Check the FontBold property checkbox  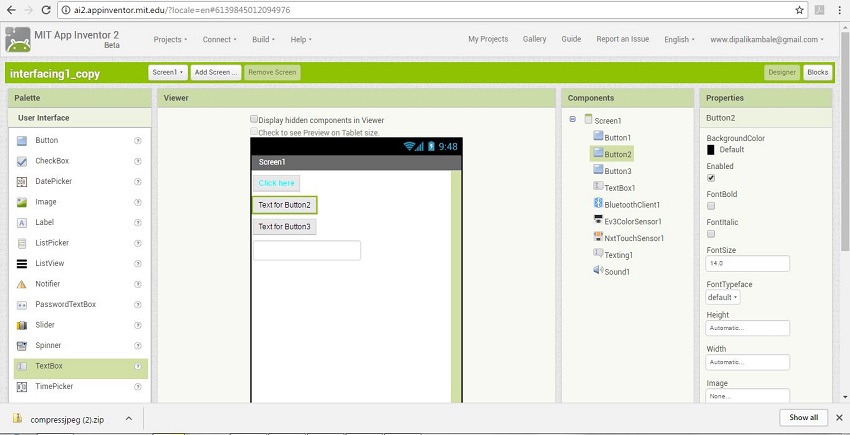pyautogui.click(x=711, y=206)
